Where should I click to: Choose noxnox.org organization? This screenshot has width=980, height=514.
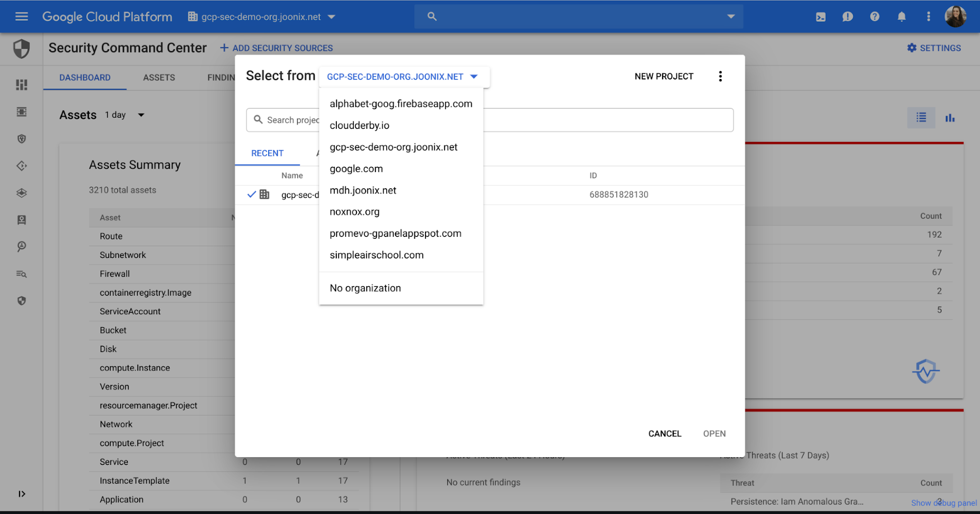401,212
